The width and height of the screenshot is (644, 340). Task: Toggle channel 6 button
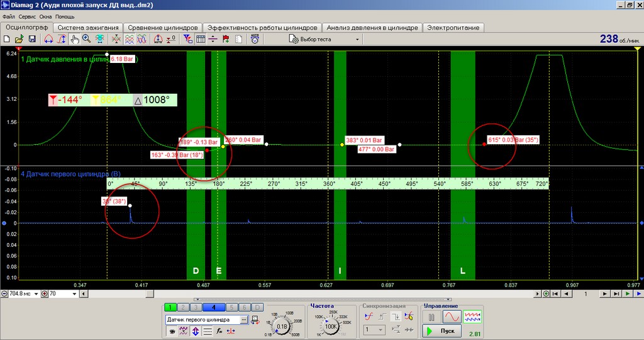pos(245,307)
